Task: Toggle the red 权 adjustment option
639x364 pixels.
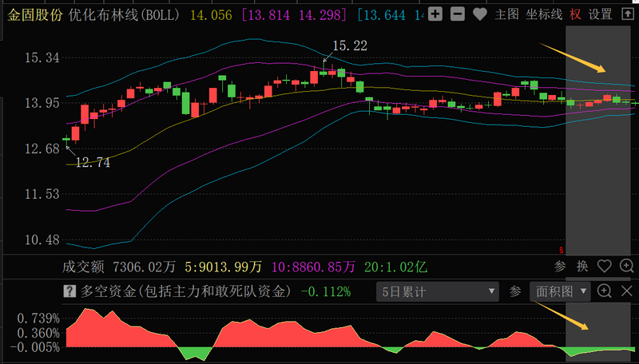Action: click(575, 14)
